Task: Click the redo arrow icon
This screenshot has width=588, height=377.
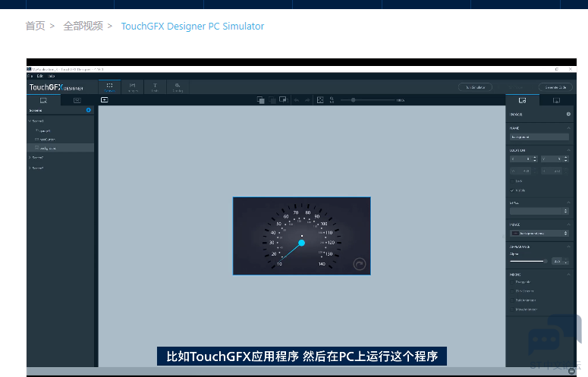Action: click(x=307, y=100)
